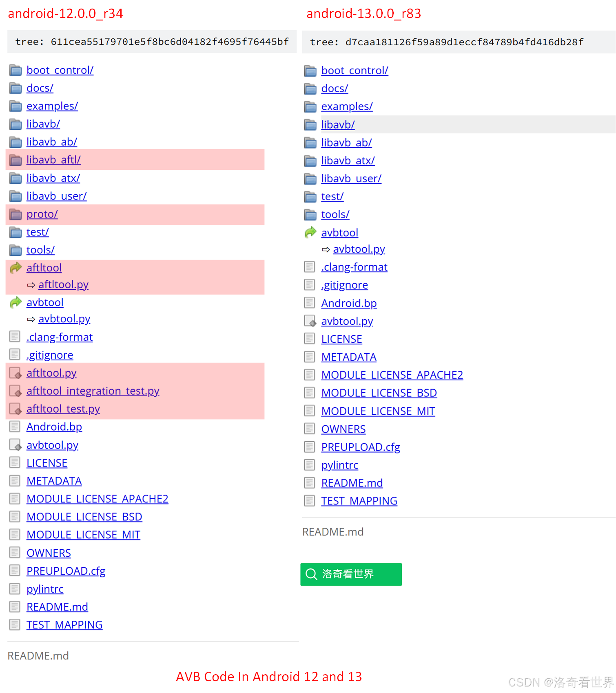This screenshot has width=616, height=693.
Task: Open METADATA link in Android 13 tree
Action: click(349, 357)
